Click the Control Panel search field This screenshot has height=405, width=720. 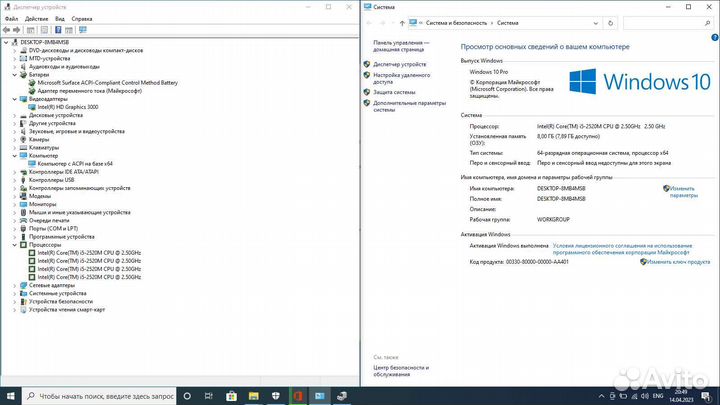click(x=668, y=23)
